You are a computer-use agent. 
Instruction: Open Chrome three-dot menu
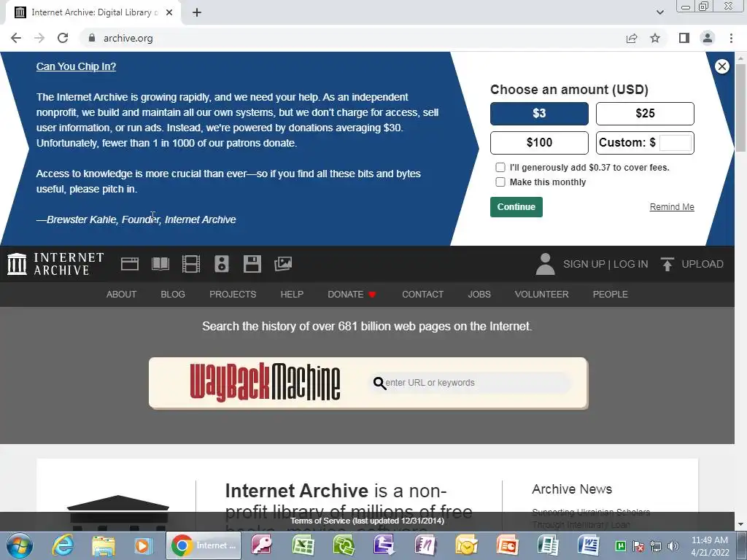pos(731,38)
